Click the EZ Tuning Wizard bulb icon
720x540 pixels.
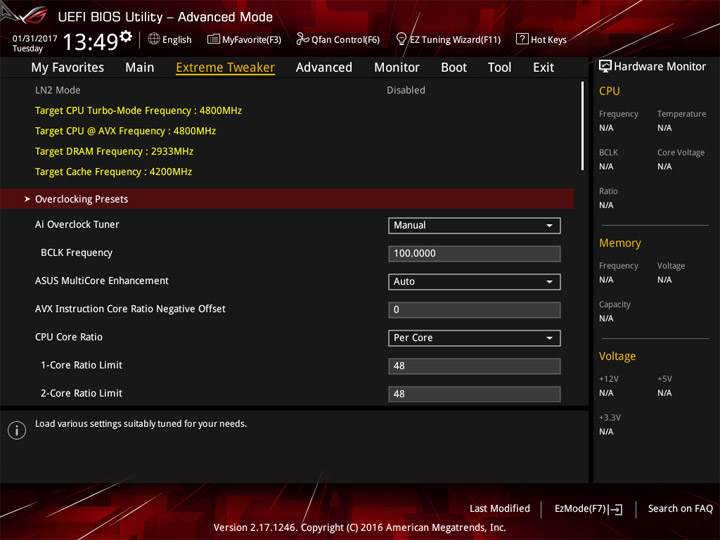(401, 39)
